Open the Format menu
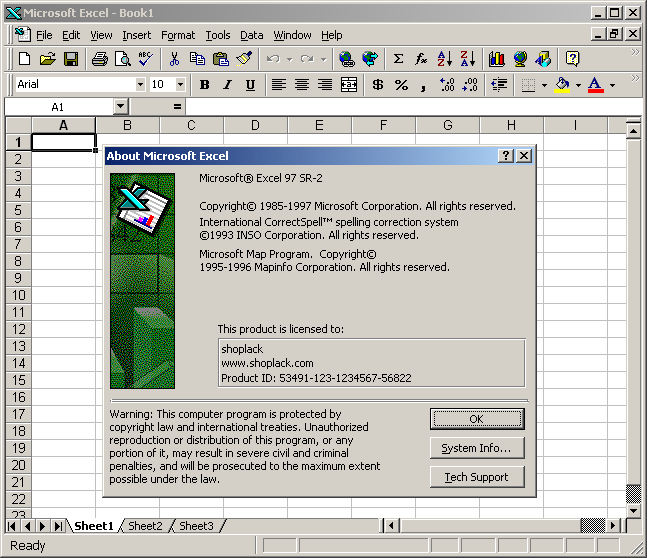 click(x=178, y=35)
